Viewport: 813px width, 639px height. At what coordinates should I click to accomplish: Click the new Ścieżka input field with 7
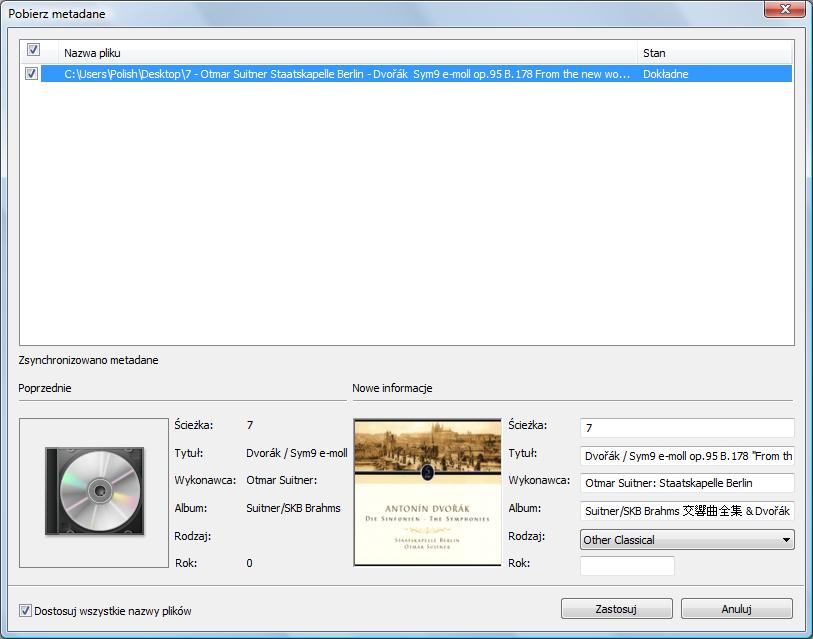687,428
